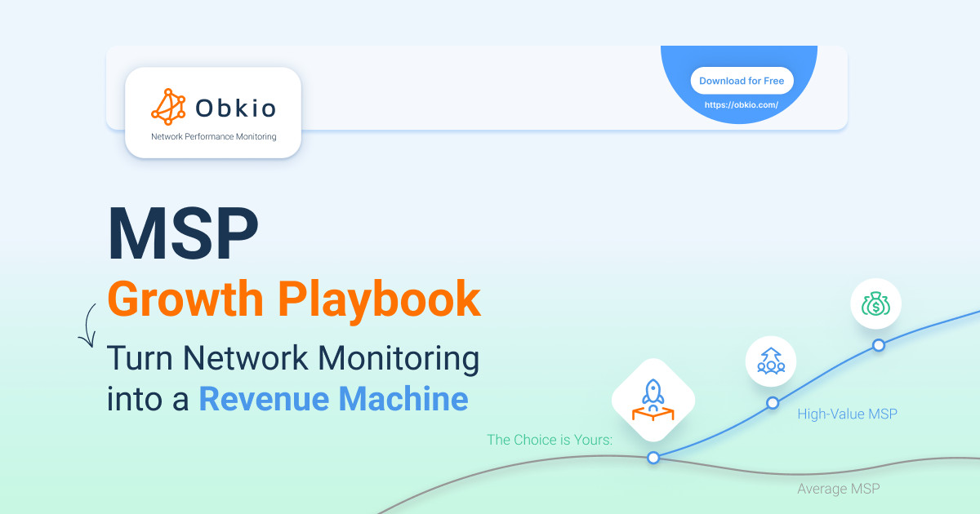Click the data point near High-Value MSP label
The image size is (980, 514).
772,402
